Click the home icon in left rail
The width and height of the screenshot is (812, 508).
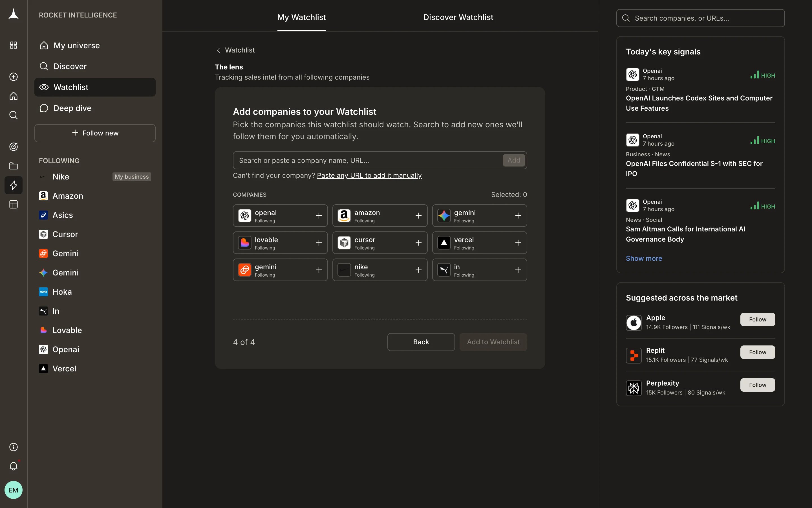[x=14, y=96]
